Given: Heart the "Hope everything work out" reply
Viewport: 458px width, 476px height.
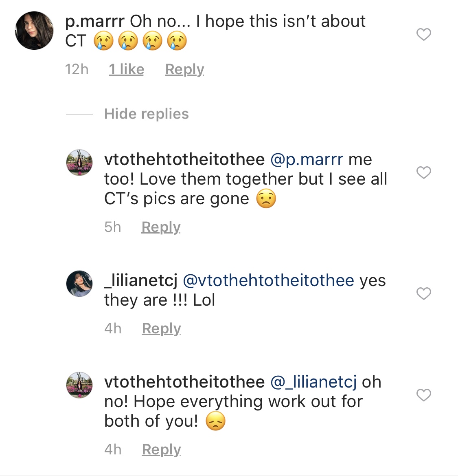Looking at the screenshot, I should point(424,394).
